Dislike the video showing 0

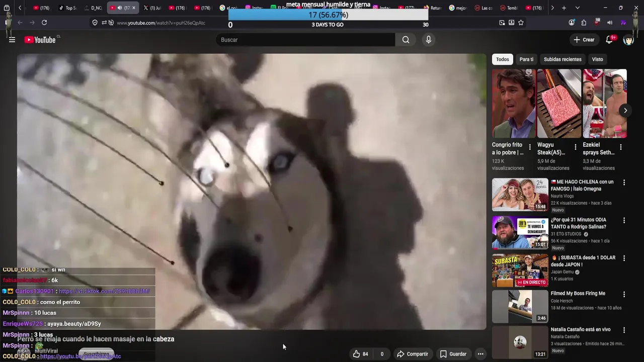(381, 354)
